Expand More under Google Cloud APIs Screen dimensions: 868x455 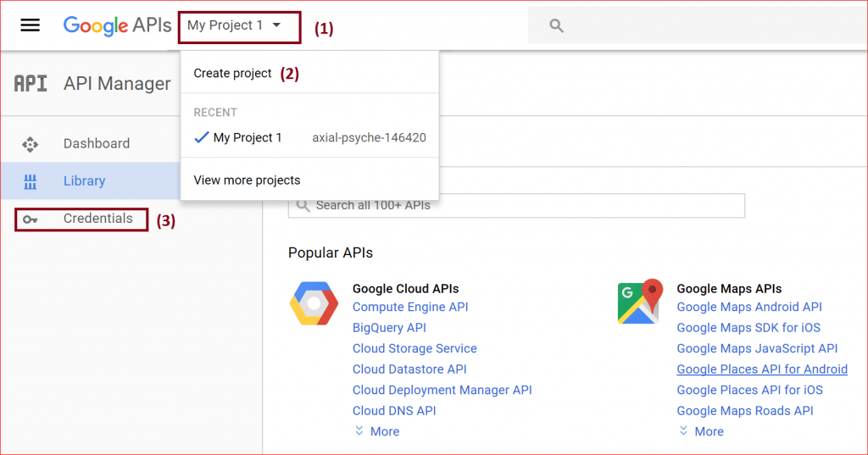(377, 431)
